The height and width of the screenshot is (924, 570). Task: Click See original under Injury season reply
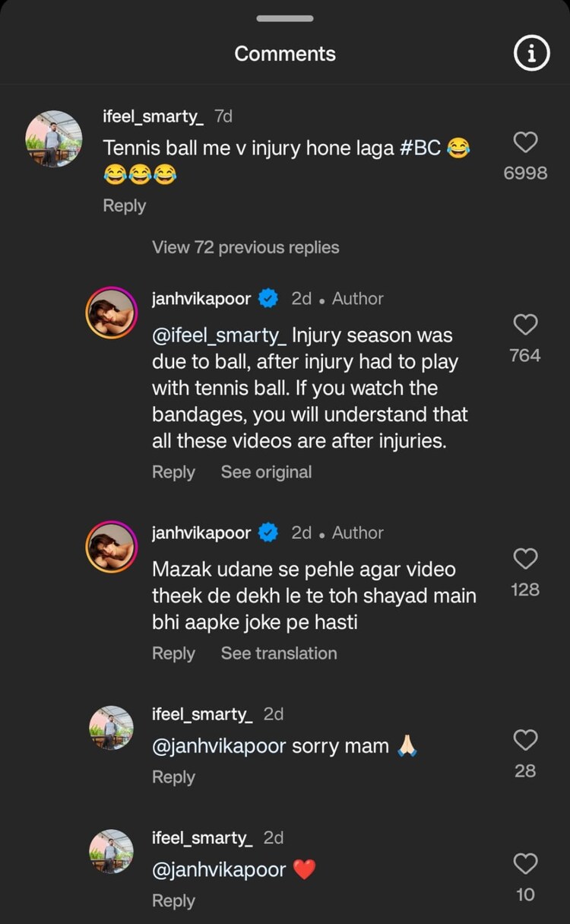266,472
